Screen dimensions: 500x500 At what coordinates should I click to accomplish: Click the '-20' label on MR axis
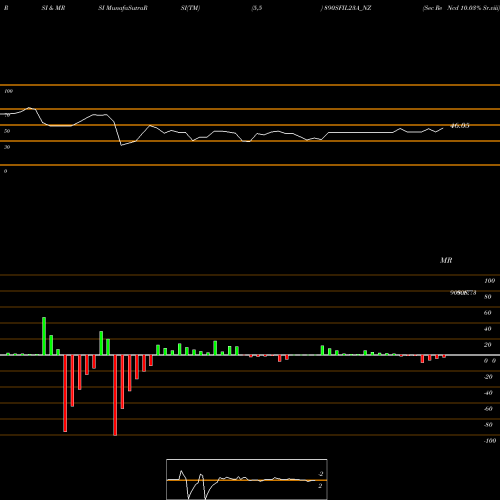click(488, 377)
